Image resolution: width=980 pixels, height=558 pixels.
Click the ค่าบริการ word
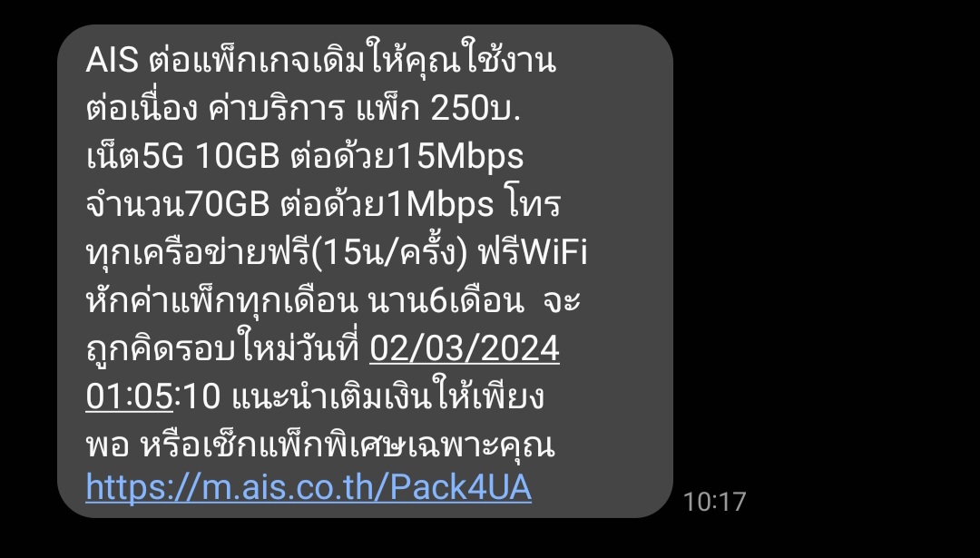click(x=276, y=107)
